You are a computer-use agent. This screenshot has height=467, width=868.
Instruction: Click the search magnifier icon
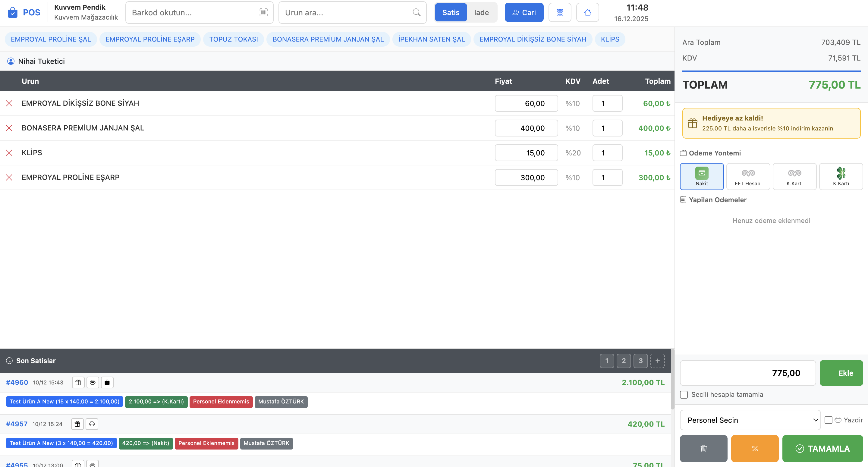[417, 12]
